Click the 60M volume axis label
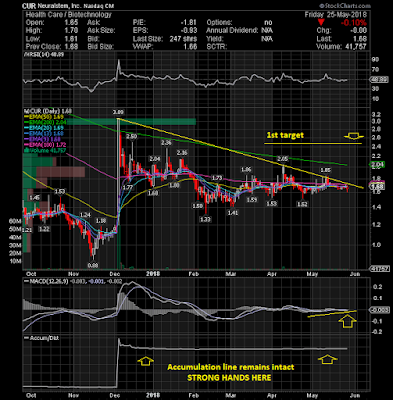Screen dimensions: 393x400 click(x=15, y=221)
